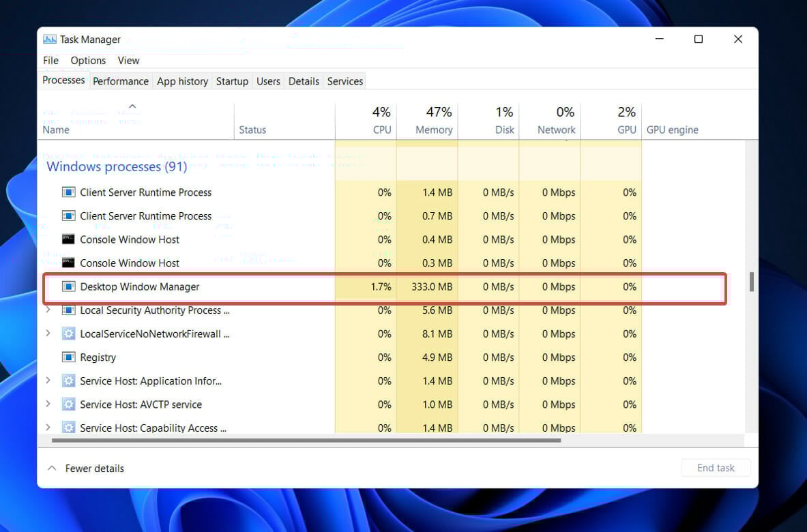This screenshot has height=532, width=807.
Task: Click the Task Manager icon in title bar
Action: [49, 39]
